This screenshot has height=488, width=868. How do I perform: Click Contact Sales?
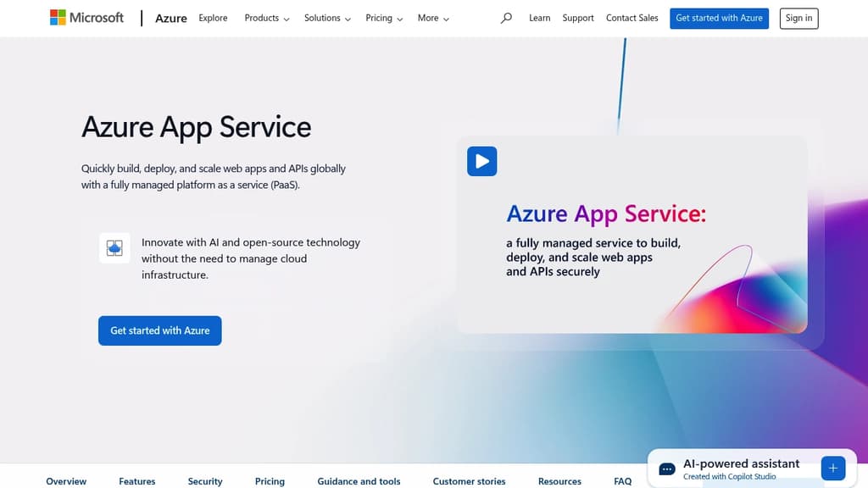click(632, 19)
